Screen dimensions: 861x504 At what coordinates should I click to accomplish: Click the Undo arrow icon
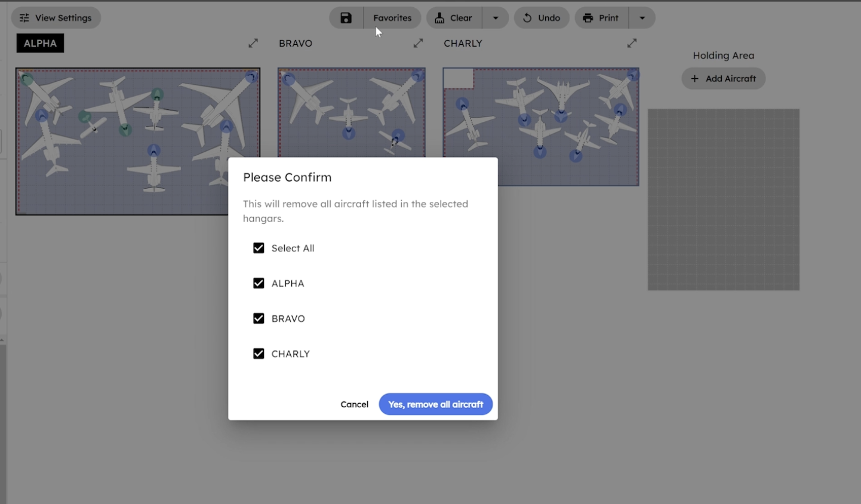[x=527, y=18]
